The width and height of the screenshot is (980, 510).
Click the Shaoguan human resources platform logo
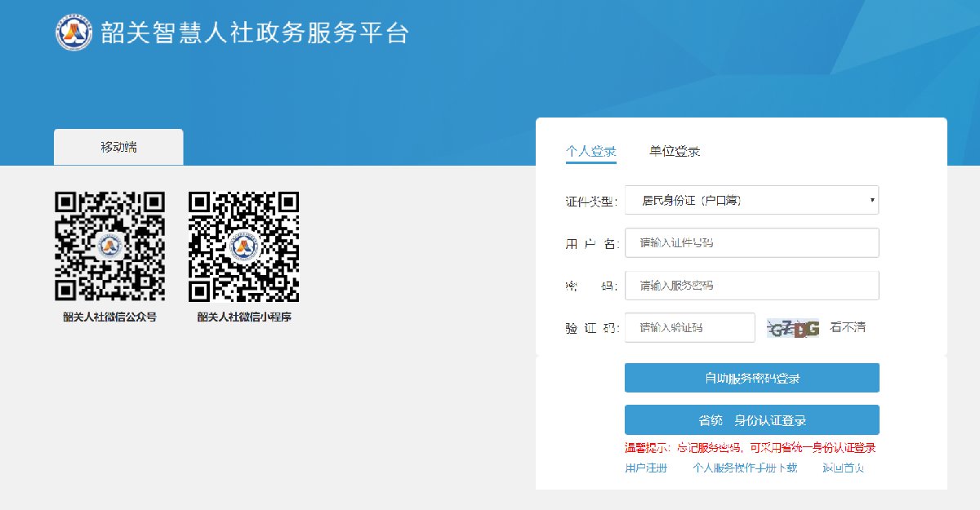(74, 33)
